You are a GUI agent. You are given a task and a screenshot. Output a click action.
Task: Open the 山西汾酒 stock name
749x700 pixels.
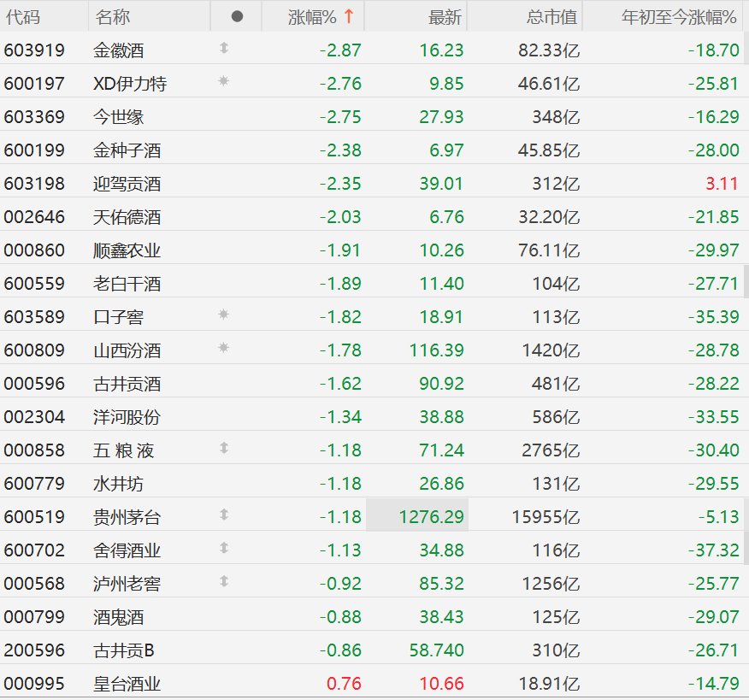(x=127, y=350)
